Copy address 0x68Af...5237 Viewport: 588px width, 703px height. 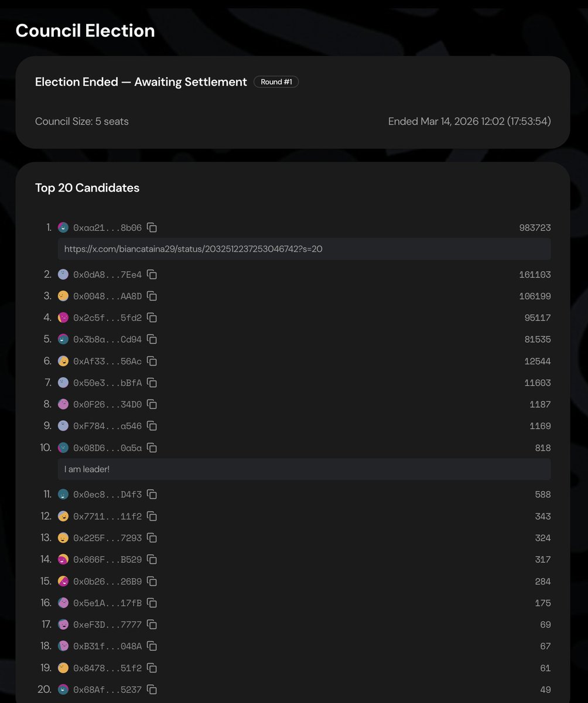coord(152,690)
